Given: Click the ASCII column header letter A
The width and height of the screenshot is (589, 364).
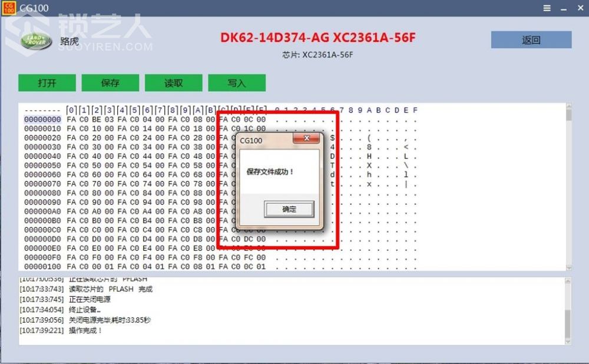Looking at the screenshot, I should (x=369, y=110).
